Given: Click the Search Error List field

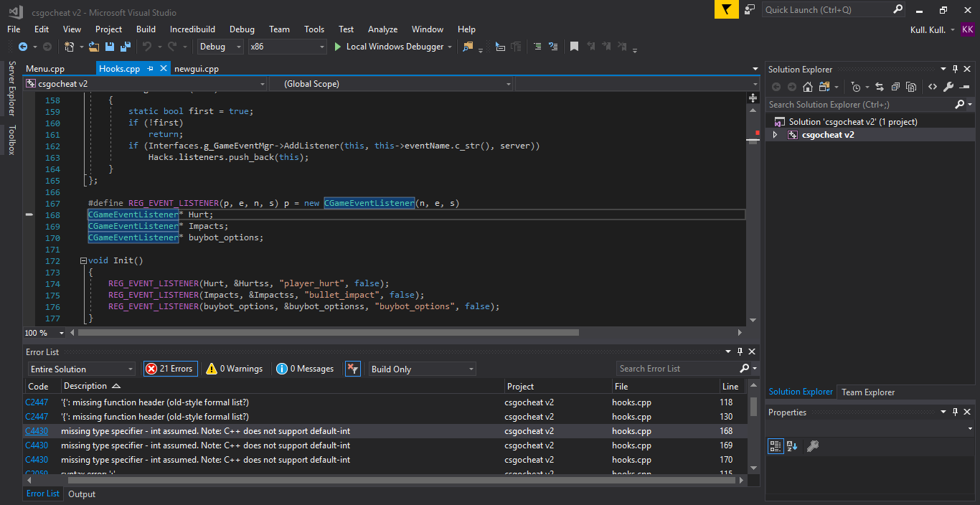Looking at the screenshot, I should (676, 369).
